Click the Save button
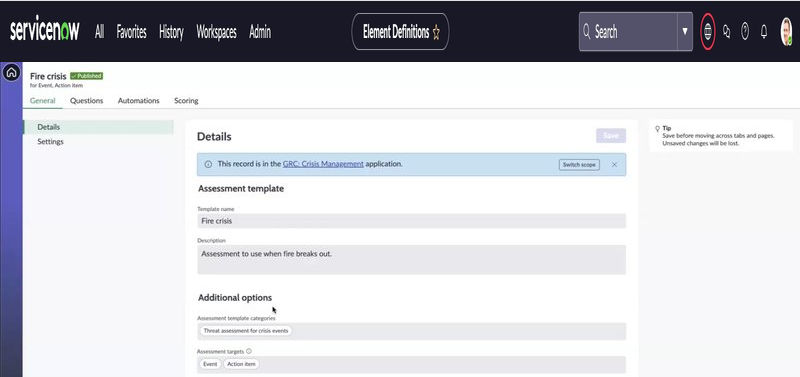This screenshot has height=377, width=800. (x=611, y=136)
